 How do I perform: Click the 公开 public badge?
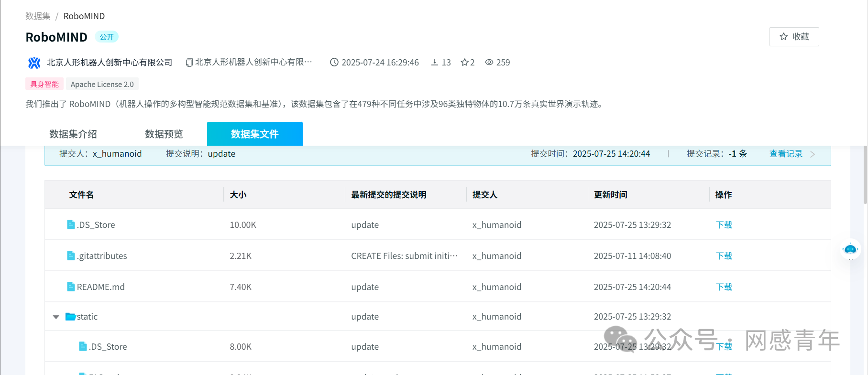[107, 37]
